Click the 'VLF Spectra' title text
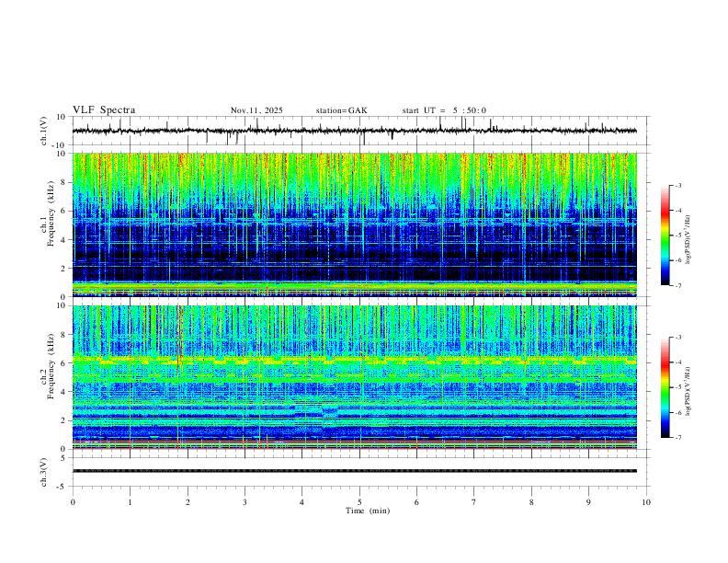The width and height of the screenshot is (728, 563). click(104, 110)
